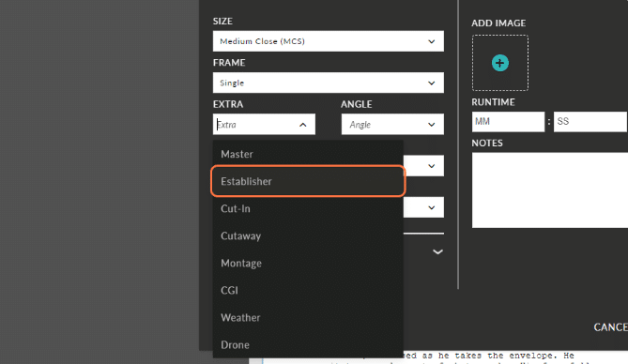Screen dimensions: 628x364
Task: Click inside the Notes text area
Action: [549, 190]
